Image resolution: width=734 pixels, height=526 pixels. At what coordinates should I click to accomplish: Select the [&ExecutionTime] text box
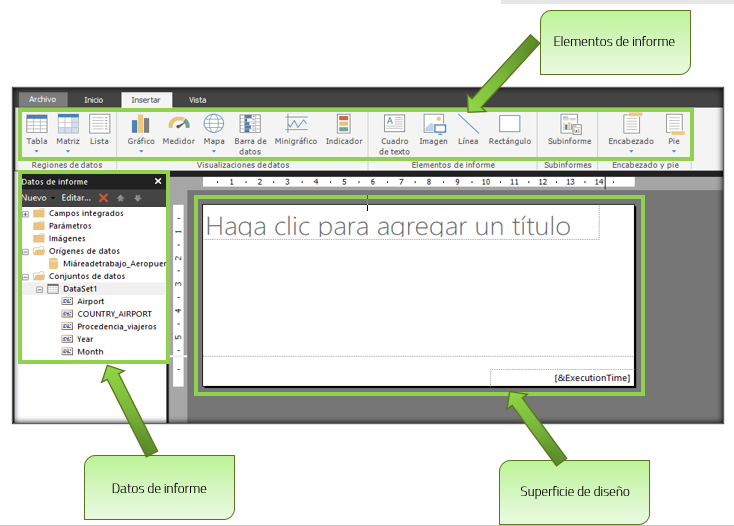click(x=562, y=378)
